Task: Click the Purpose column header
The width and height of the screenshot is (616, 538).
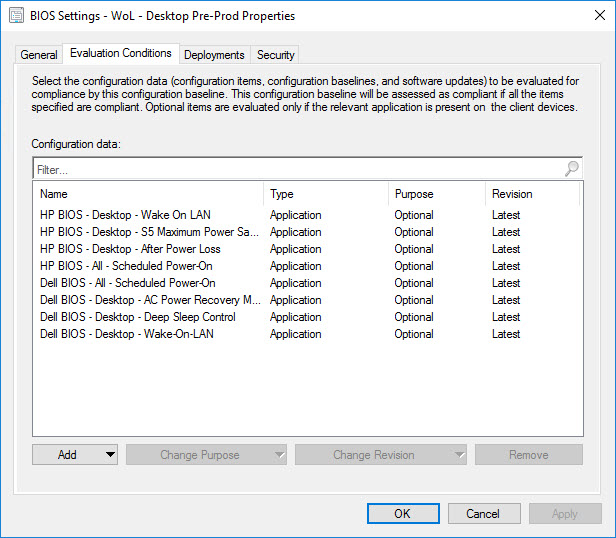Action: [x=436, y=194]
